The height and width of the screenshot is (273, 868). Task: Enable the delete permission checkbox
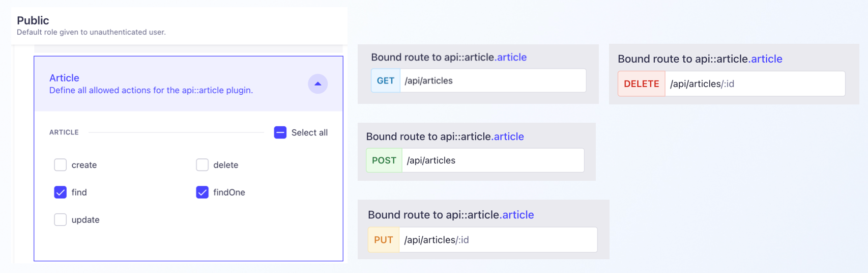coord(202,165)
